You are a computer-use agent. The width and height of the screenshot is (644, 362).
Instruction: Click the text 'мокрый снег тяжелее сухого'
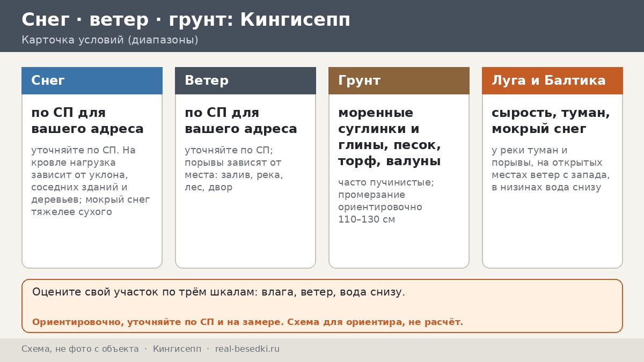coord(91,206)
